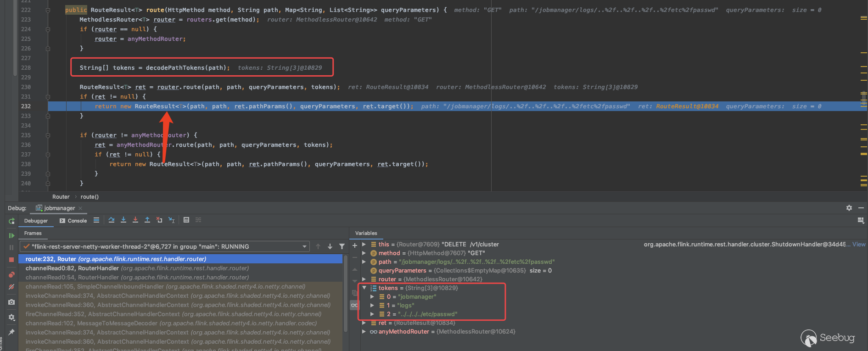Open the Evaluate Expression calculator
This screenshot has height=351, width=868.
(x=186, y=220)
